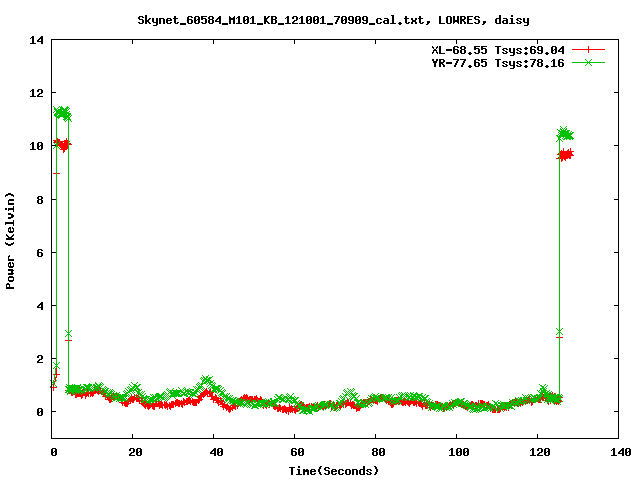Click y-axis tick label 4
The width and height of the screenshot is (640, 480).
(40, 306)
